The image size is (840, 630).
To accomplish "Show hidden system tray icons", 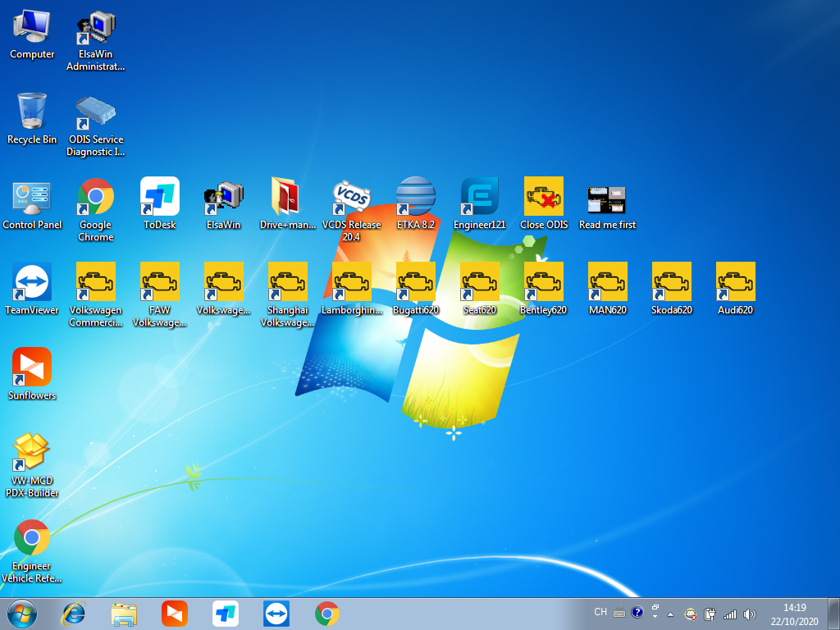I will (670, 614).
